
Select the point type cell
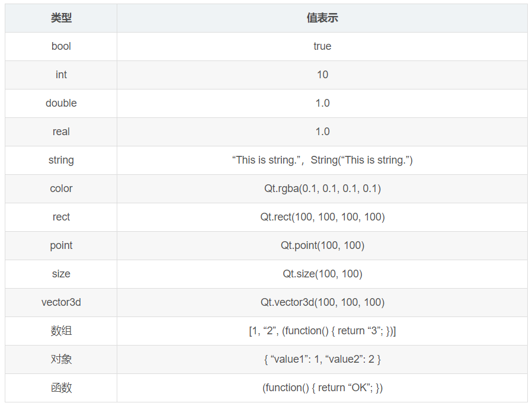click(x=61, y=245)
